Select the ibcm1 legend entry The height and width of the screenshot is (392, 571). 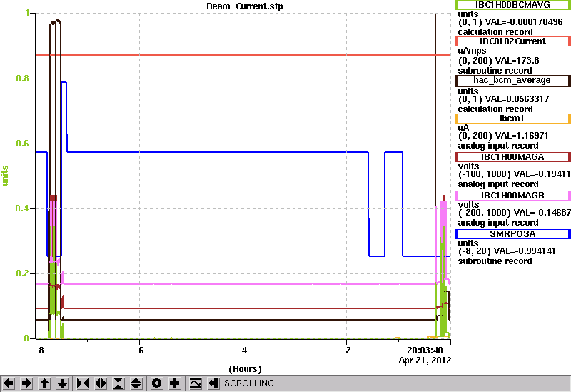[x=512, y=119]
